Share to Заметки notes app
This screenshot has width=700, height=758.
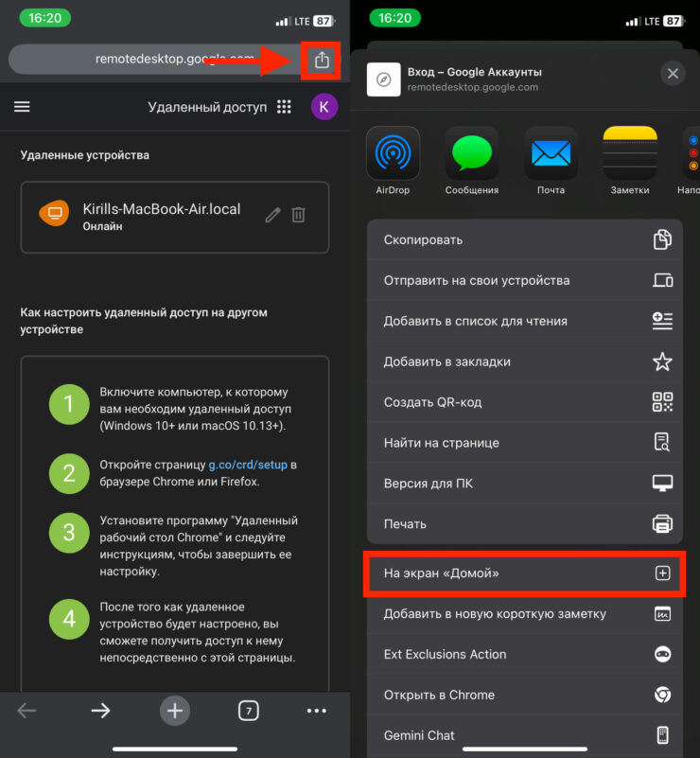(x=629, y=152)
